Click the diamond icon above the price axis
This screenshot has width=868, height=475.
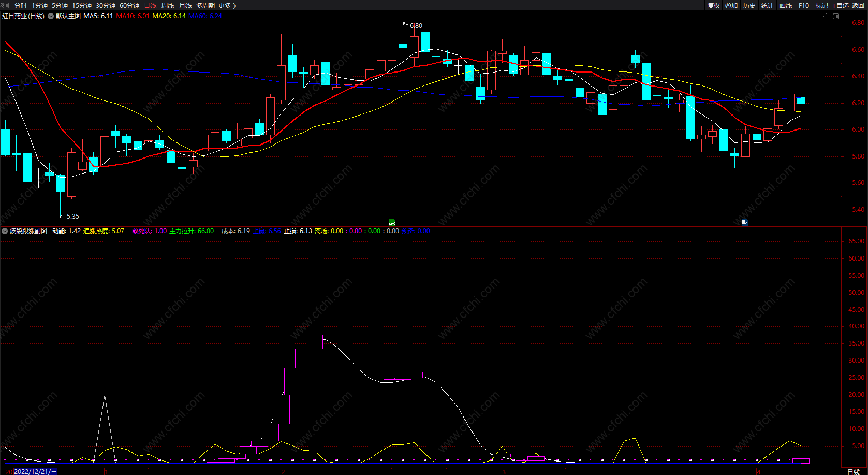click(x=826, y=16)
